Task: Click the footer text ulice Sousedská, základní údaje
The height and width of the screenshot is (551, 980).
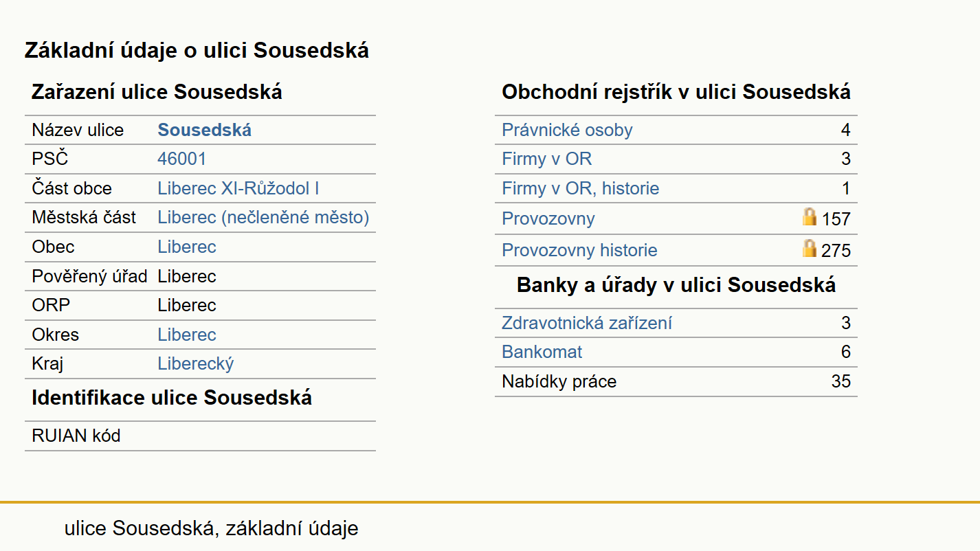Action: (211, 528)
